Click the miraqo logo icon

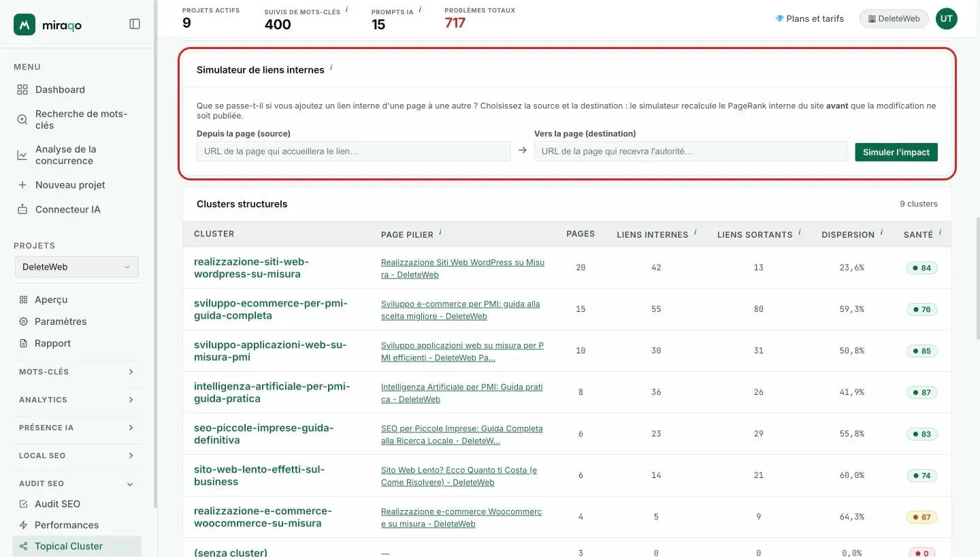(24, 25)
